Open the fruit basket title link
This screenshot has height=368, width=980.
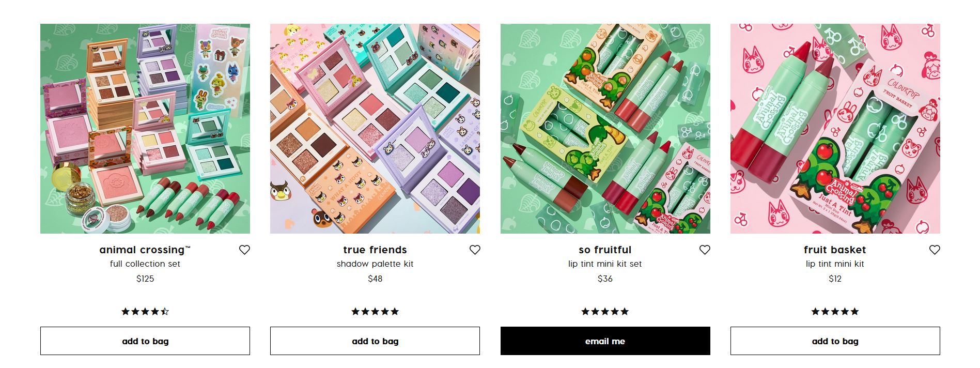click(x=835, y=250)
